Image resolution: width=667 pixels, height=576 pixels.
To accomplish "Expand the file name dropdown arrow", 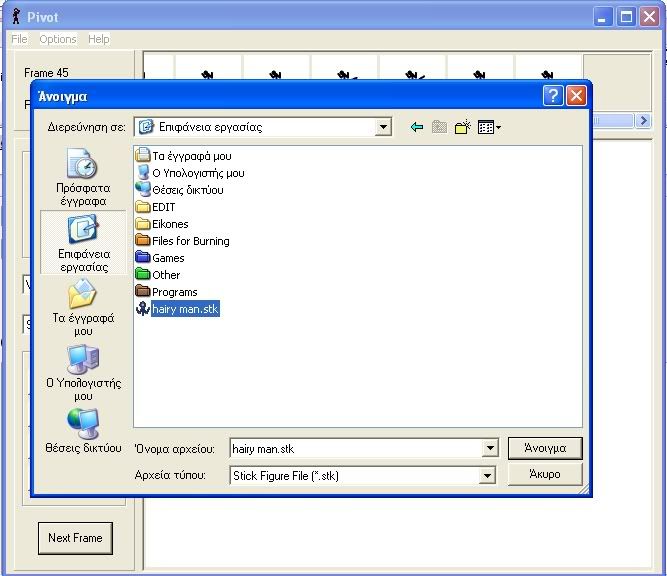I will pyautogui.click(x=489, y=449).
